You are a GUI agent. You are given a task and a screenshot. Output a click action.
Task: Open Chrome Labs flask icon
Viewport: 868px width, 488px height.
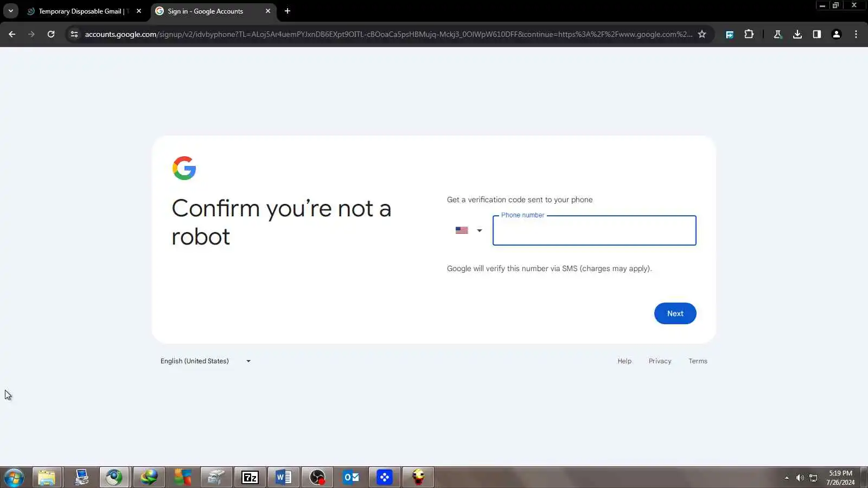(777, 34)
